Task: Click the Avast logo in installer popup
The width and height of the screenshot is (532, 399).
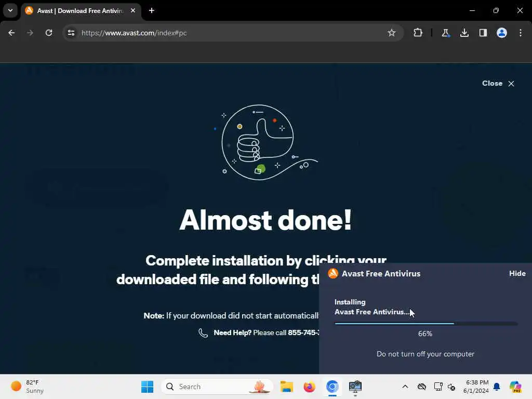Action: (333, 273)
